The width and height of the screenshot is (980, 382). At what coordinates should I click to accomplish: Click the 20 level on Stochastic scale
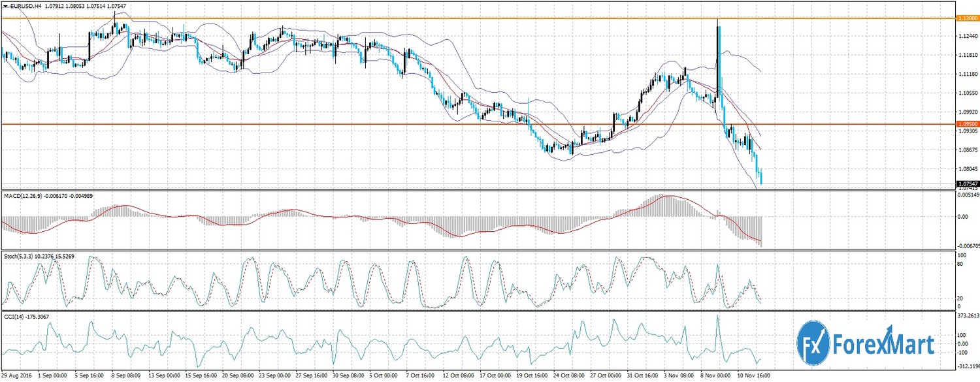click(960, 298)
